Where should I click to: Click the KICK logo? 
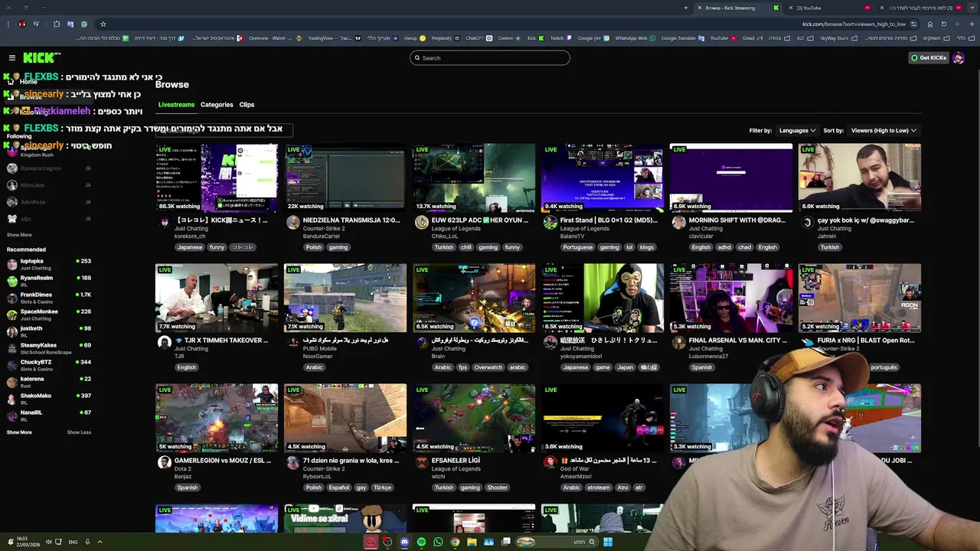click(x=41, y=57)
